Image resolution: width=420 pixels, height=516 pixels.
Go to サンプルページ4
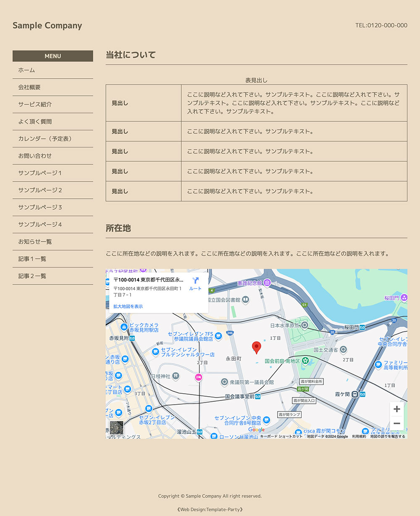(53, 224)
